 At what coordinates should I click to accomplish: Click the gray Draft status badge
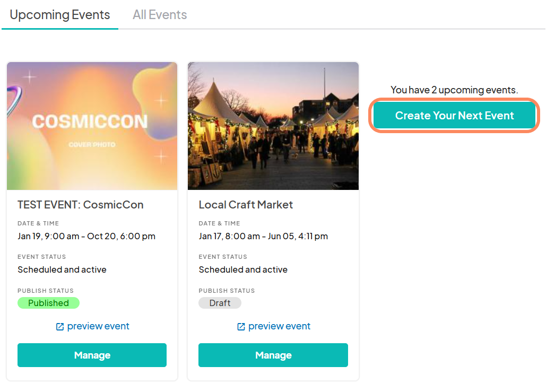tap(220, 303)
